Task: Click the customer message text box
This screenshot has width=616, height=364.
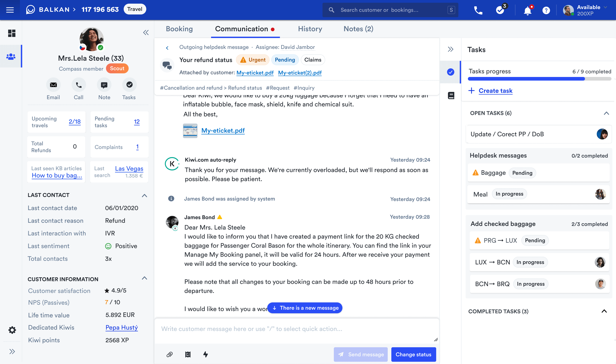Action: point(297,331)
